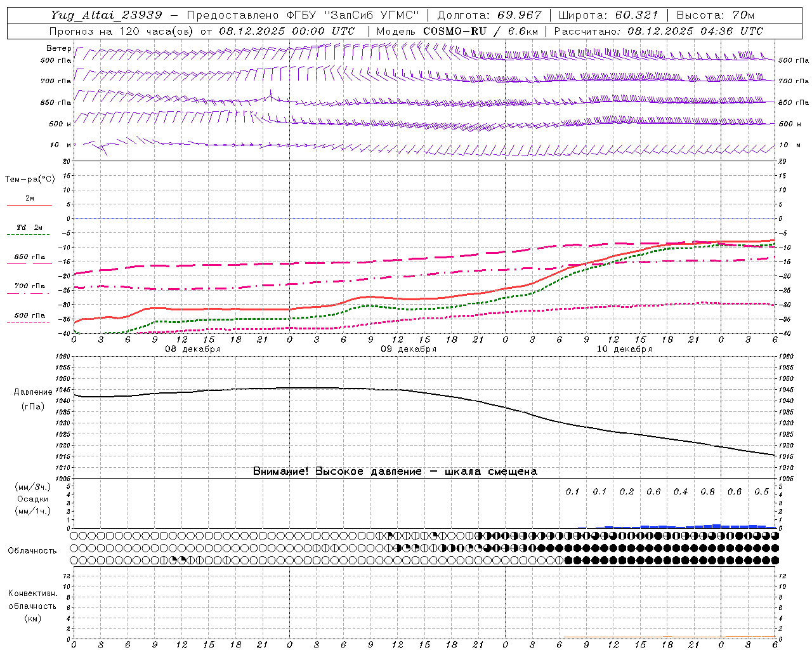Click the (мм/1ч.) precipitation unit label
812x650 pixels.
click(33, 511)
